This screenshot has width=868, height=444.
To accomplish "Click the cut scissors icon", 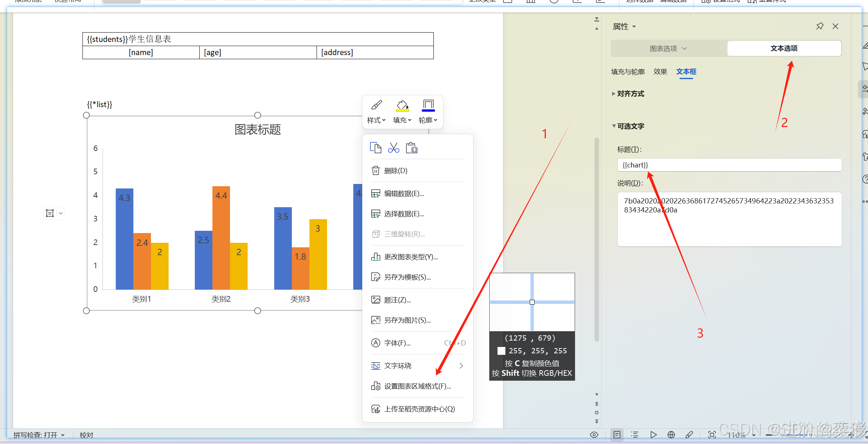I will pyautogui.click(x=393, y=148).
